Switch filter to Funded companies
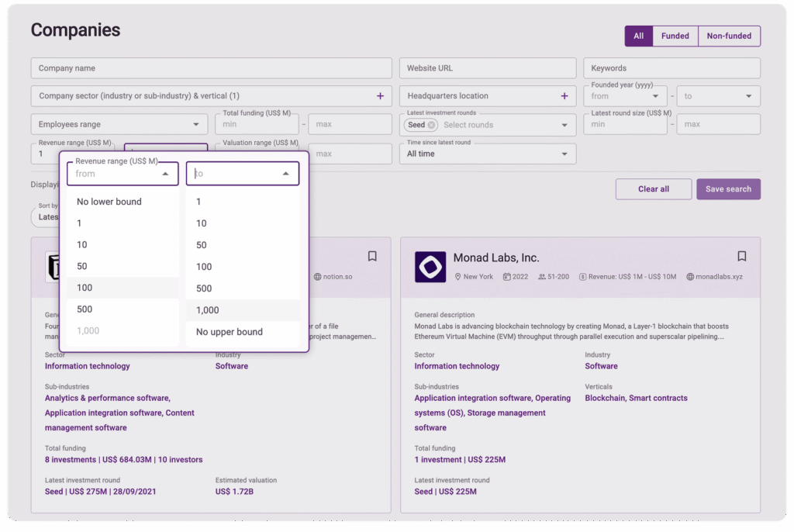794x532 pixels. tap(675, 36)
